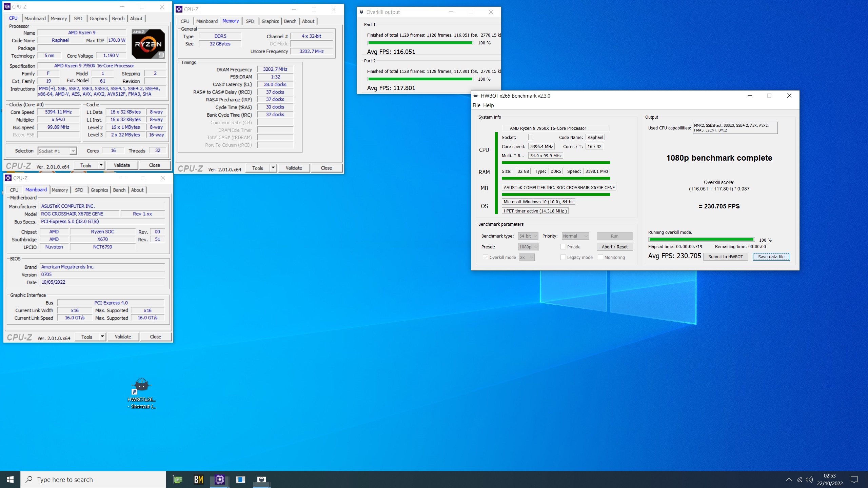Click the network icon in system tray

coord(800,480)
